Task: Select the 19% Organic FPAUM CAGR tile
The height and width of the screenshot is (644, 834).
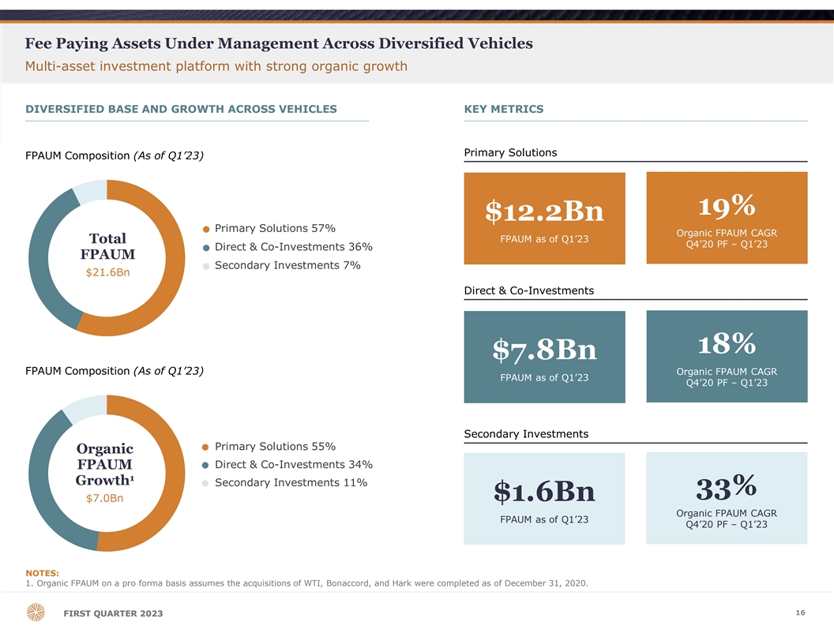Action: [727, 218]
